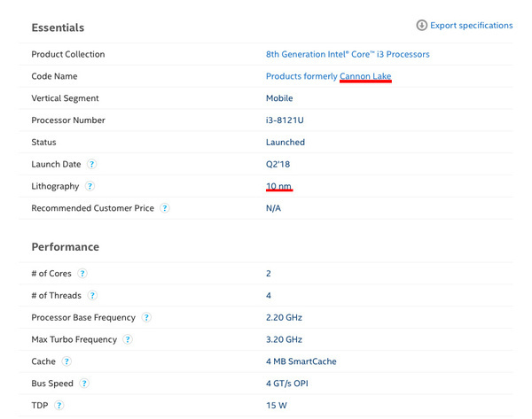Screen dimensions: 532x419
Task: Click the # of Cores label
Action: 51,274
